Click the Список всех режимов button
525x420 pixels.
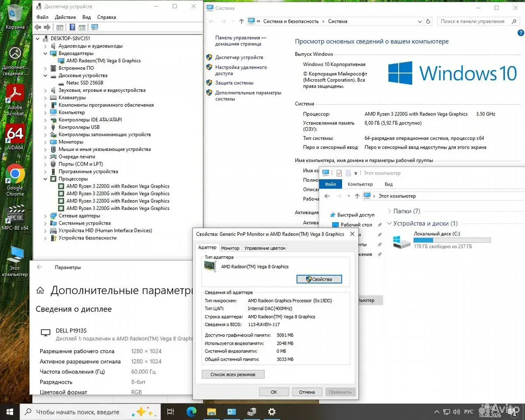click(233, 374)
